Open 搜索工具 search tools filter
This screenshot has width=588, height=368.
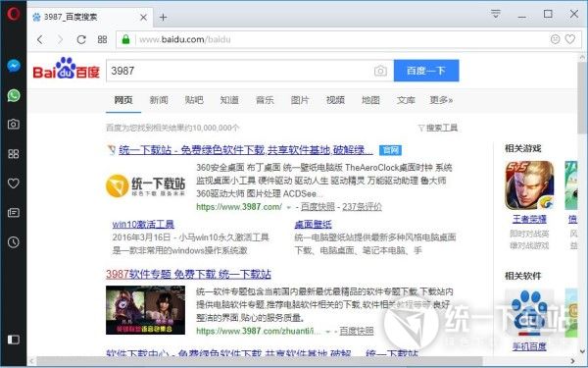click(x=438, y=128)
